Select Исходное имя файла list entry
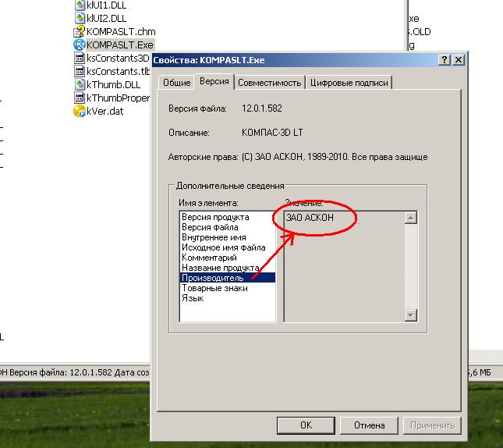This screenshot has height=448, width=503. [223, 247]
